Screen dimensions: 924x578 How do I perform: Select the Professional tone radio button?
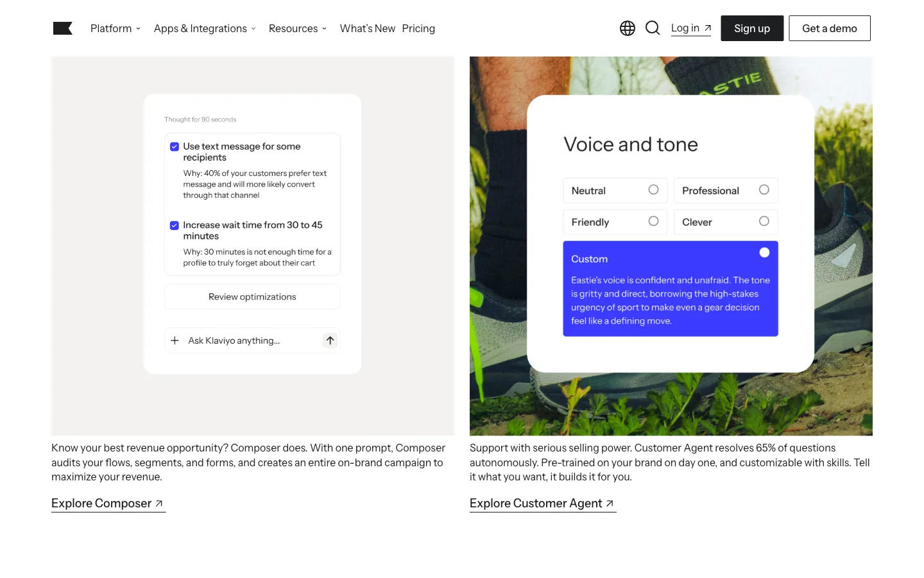764,189
